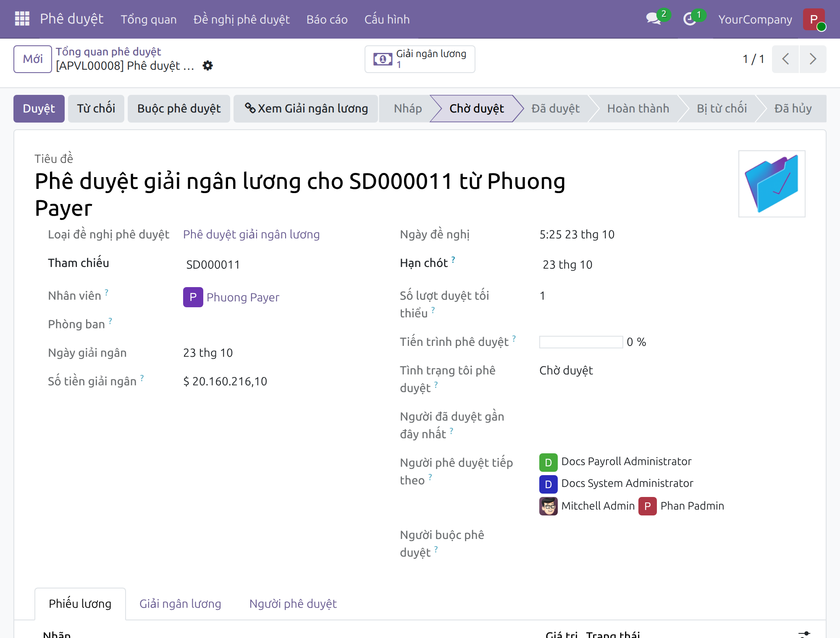Switch to the Giải ngân lương tab
The width and height of the screenshot is (840, 638).
pos(180,604)
